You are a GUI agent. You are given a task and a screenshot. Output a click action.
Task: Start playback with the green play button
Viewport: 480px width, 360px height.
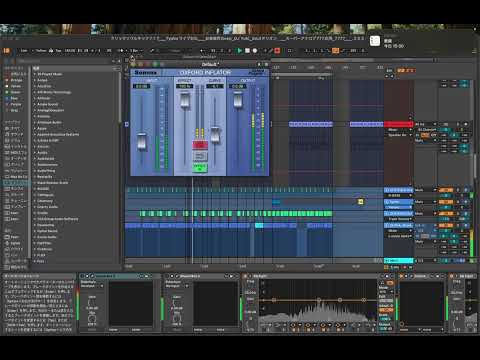(239, 51)
